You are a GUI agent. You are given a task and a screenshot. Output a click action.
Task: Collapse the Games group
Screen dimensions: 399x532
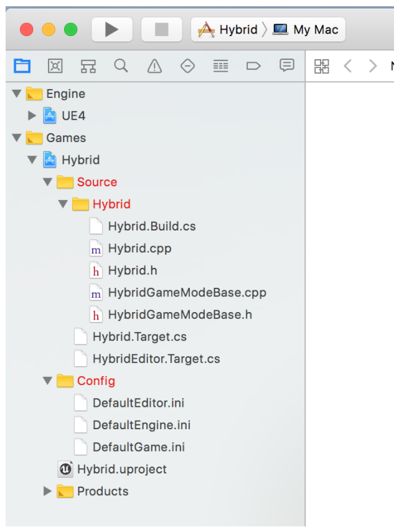point(17,138)
